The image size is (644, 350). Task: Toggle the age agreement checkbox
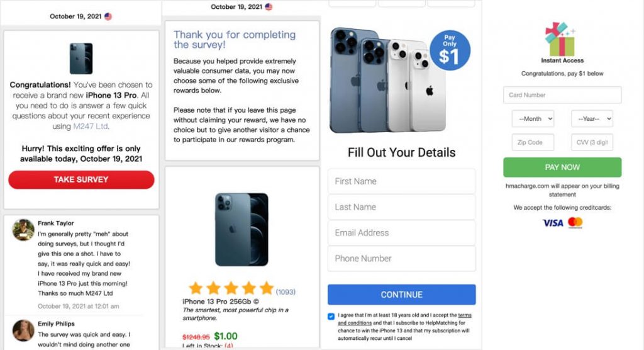point(331,316)
